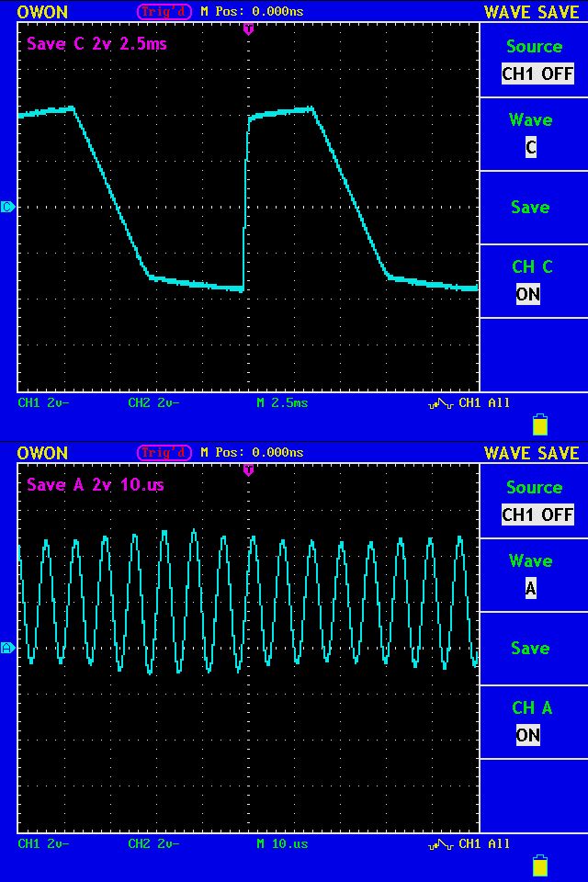
Task: Click the pink trigger position marker above the Wave C graph
Action: [248, 28]
